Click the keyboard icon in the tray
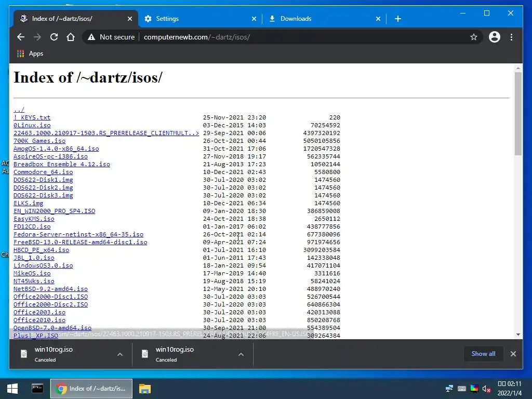Image resolution: width=532 pixels, height=399 pixels. (x=462, y=389)
